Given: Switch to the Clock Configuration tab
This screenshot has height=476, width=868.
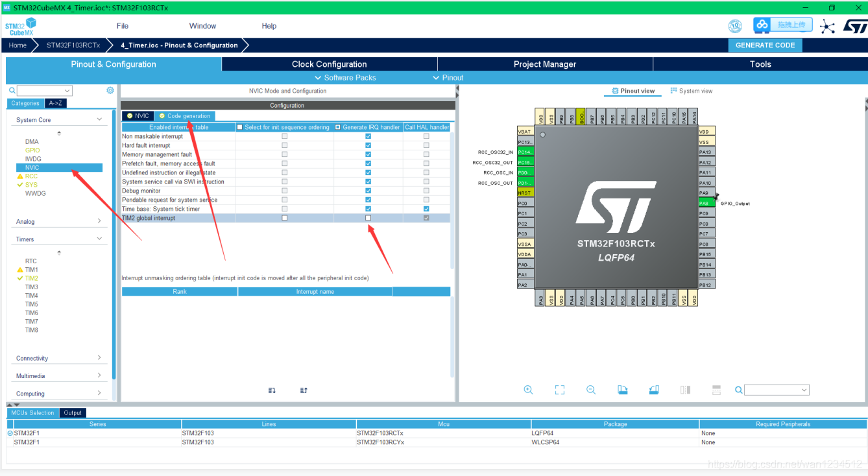Looking at the screenshot, I should (329, 64).
